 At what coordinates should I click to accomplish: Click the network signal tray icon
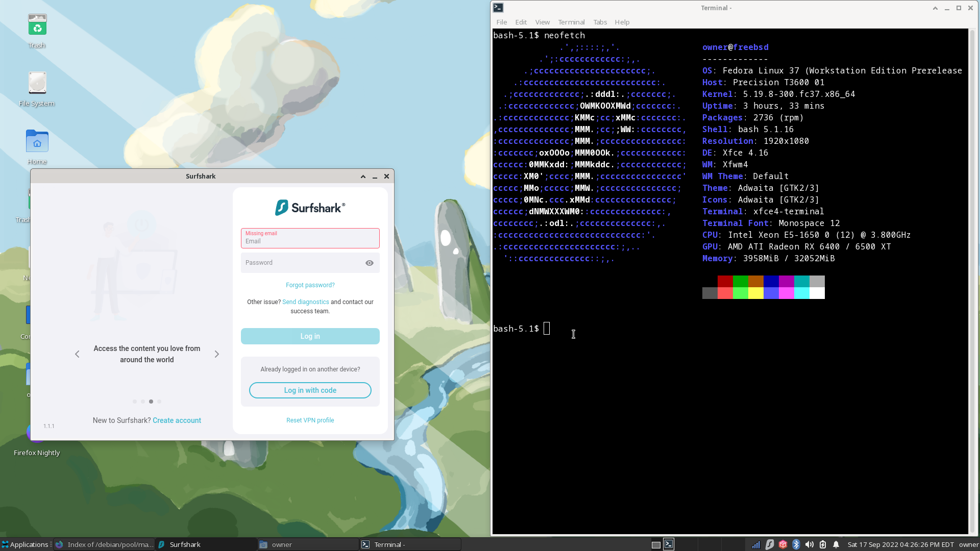[756, 544]
